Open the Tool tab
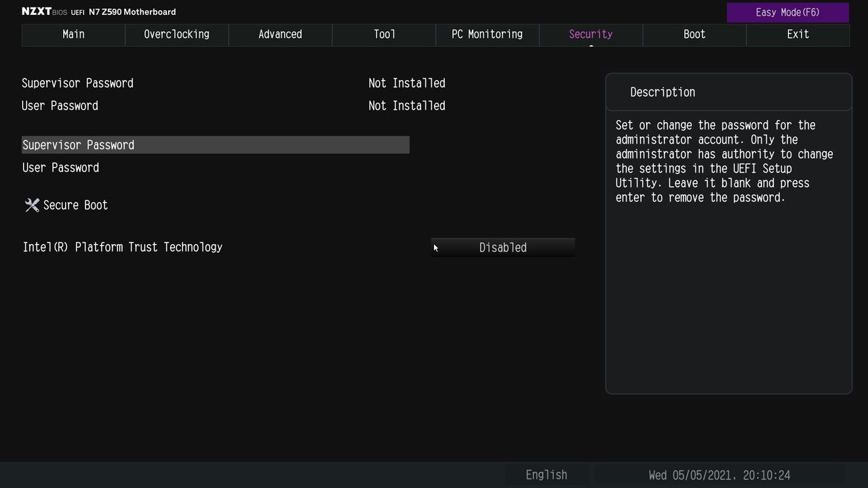The width and height of the screenshot is (868, 488). click(x=384, y=35)
